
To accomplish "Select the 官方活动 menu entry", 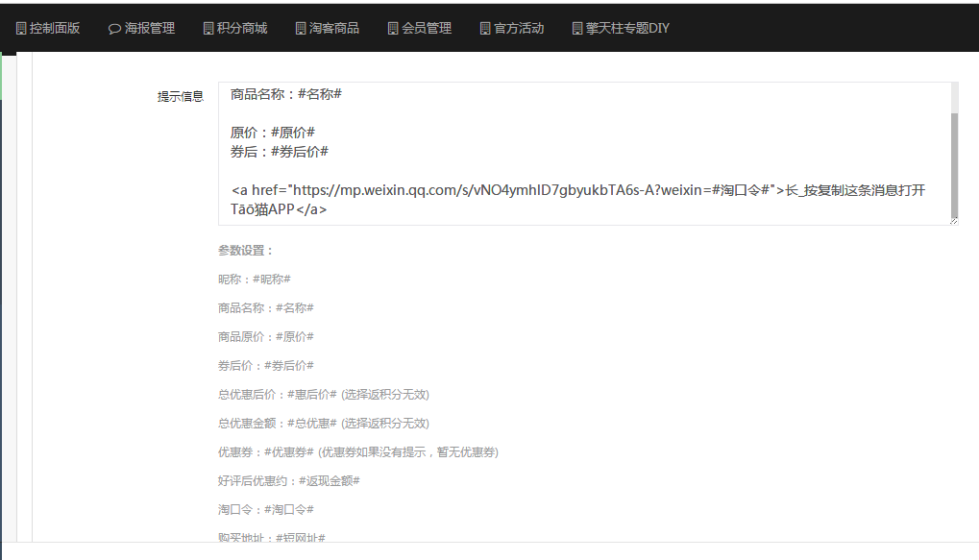I will pyautogui.click(x=519, y=29).
